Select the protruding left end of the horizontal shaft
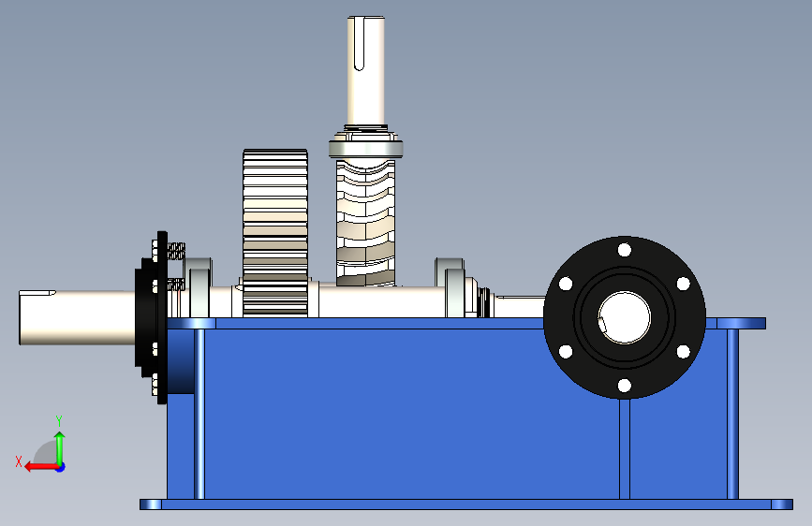Screen dimensions: 812x526 [78, 317]
